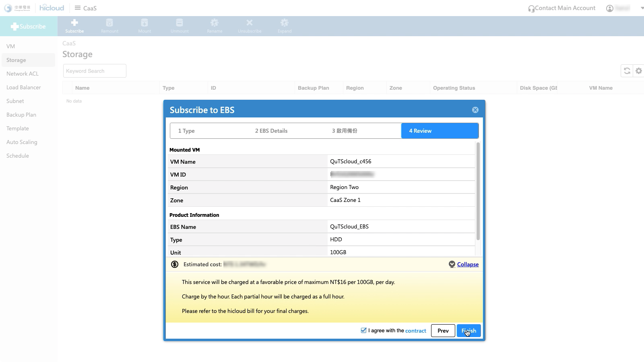The width and height of the screenshot is (644, 362).
Task: Open the CaaS hamburger menu
Action: tap(78, 8)
